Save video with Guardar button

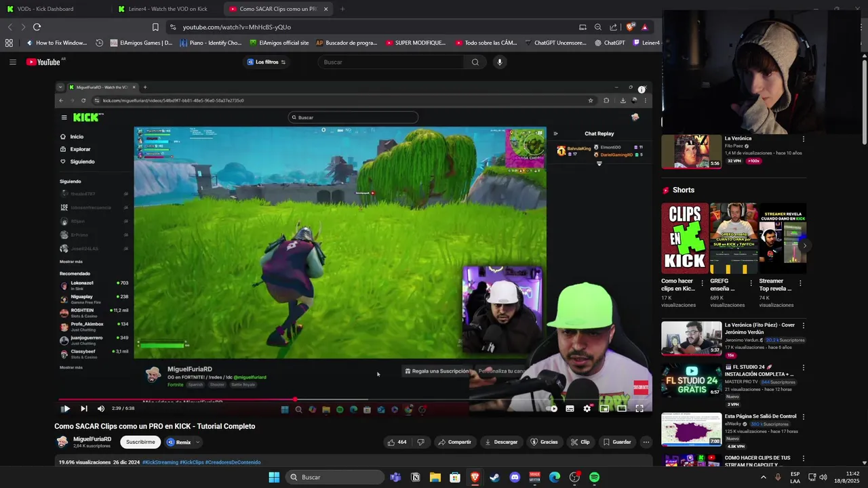pos(616,442)
